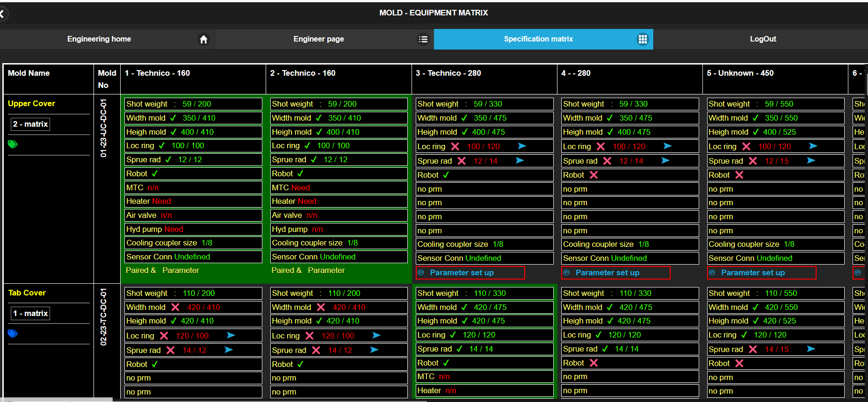Click Upper Cover Sprue rad arrow in machine 3

520,160
